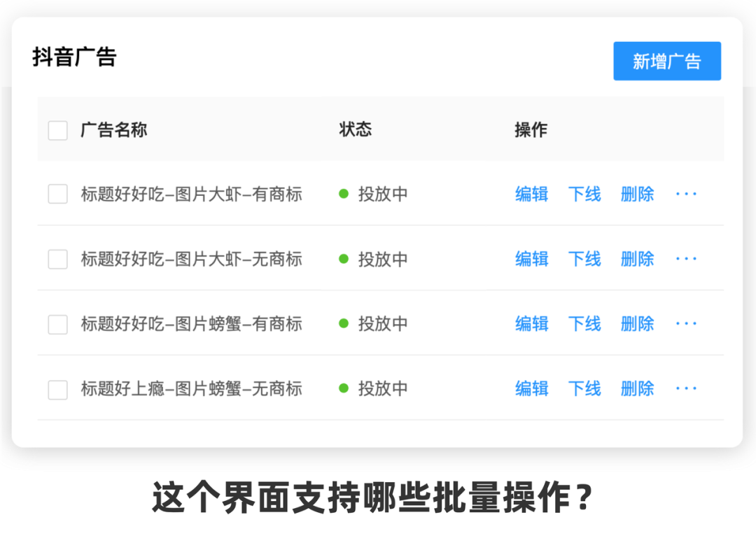Click the 抖音广告 panel title
This screenshot has width=756, height=550.
tap(74, 57)
